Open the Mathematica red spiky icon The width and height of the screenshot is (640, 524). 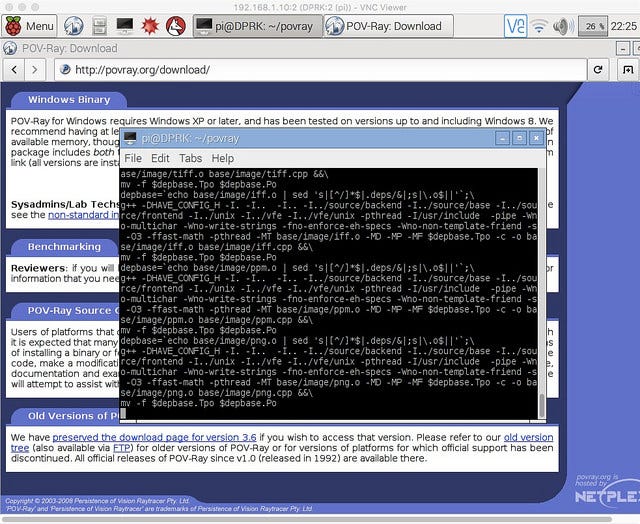150,26
